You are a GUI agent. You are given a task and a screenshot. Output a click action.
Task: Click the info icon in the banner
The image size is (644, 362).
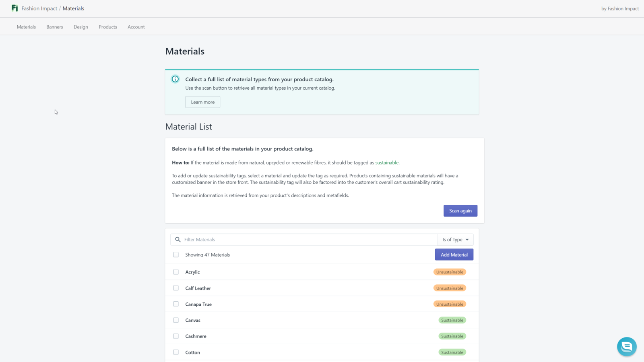click(175, 79)
